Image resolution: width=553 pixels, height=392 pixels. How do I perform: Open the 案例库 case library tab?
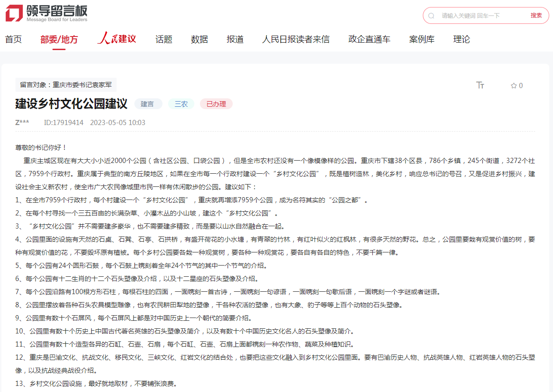421,39
